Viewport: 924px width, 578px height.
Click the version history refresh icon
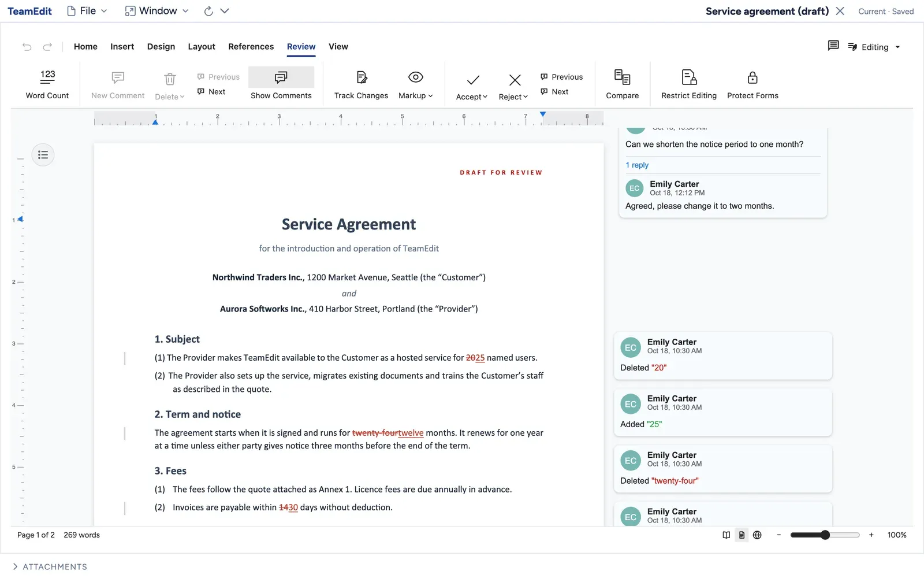point(208,11)
